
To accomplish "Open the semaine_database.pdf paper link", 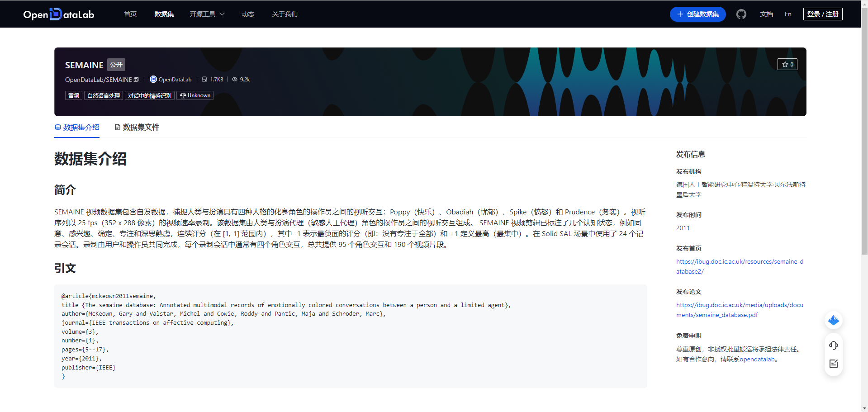I will point(740,310).
